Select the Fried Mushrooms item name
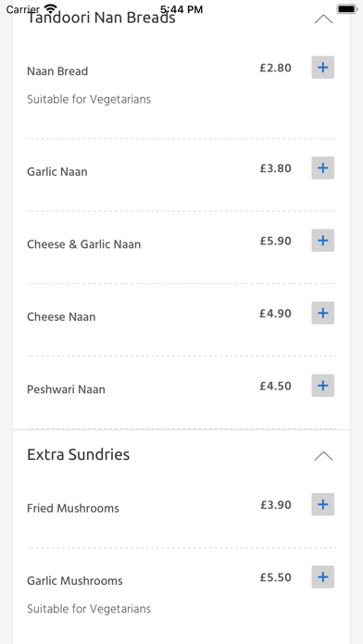 73,508
